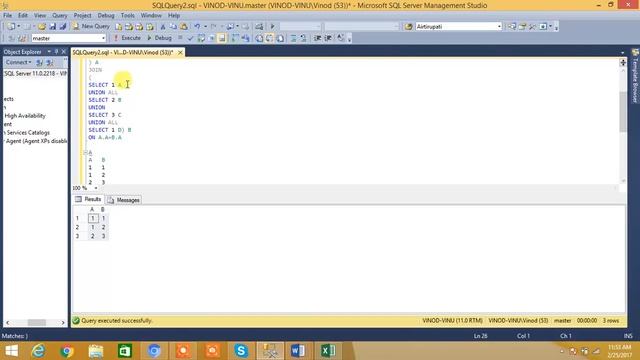640x360 pixels.
Task: Click the Undo arrow icon
Action: pos(197,27)
